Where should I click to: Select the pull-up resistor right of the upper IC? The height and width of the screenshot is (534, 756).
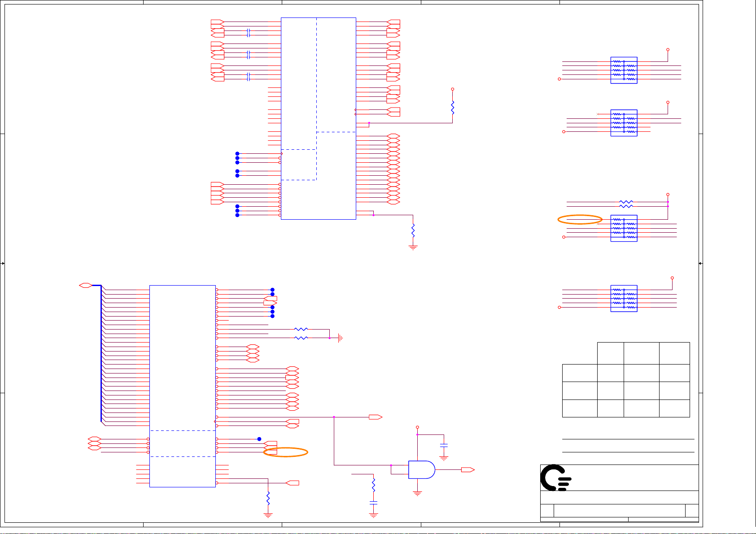(452, 108)
